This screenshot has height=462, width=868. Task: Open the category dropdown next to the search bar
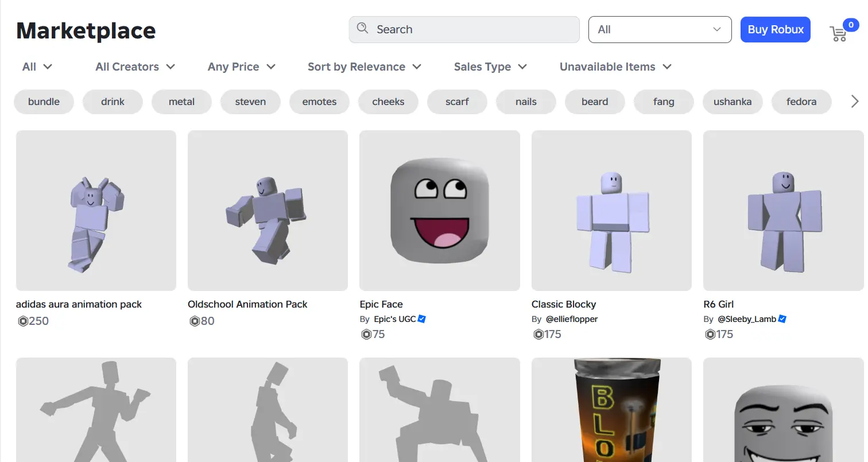659,29
